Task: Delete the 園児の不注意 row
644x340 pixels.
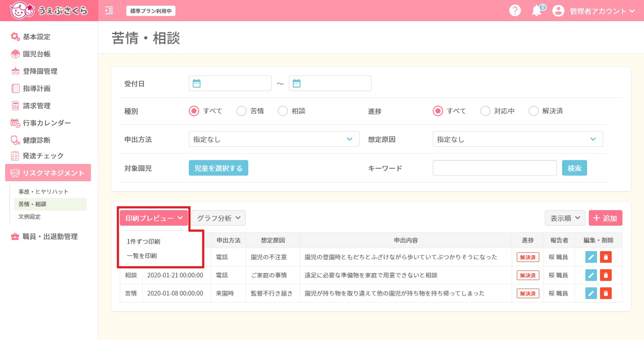Action: [606, 257]
